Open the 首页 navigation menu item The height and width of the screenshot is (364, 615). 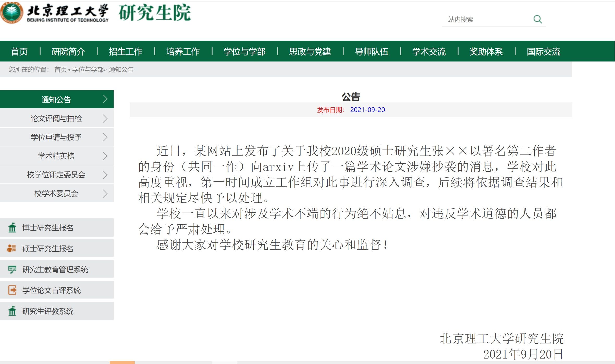pyautogui.click(x=19, y=51)
